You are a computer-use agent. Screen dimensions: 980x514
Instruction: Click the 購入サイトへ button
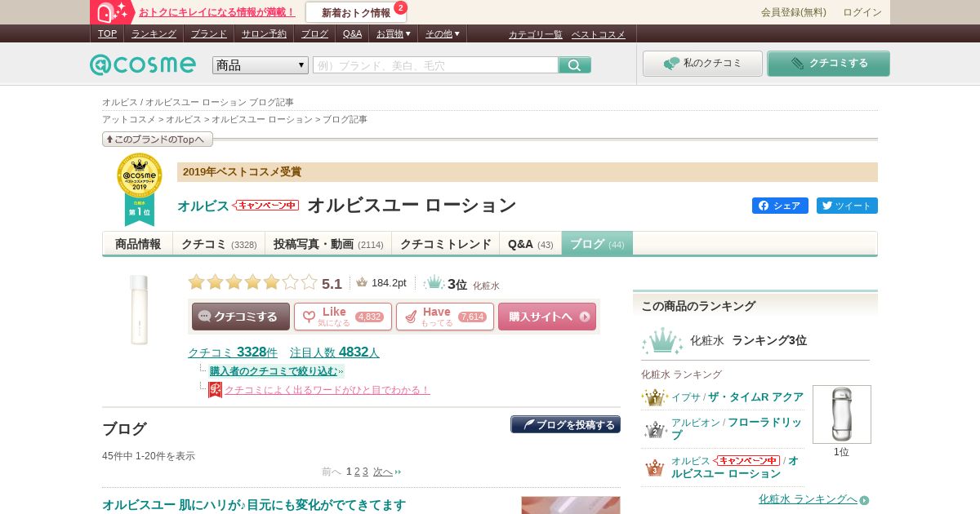(x=547, y=317)
